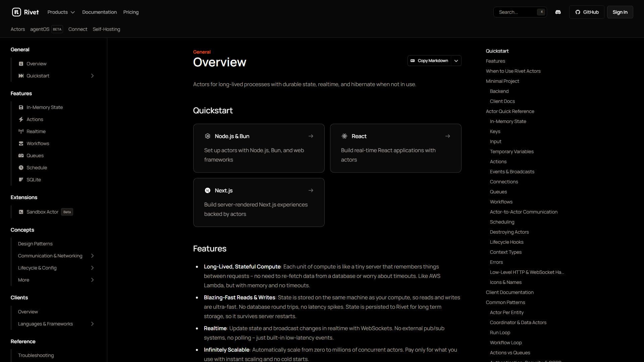Jump to Actor-to-Actor Communication
Image resolution: width=644 pixels, height=362 pixels.
coord(524,212)
